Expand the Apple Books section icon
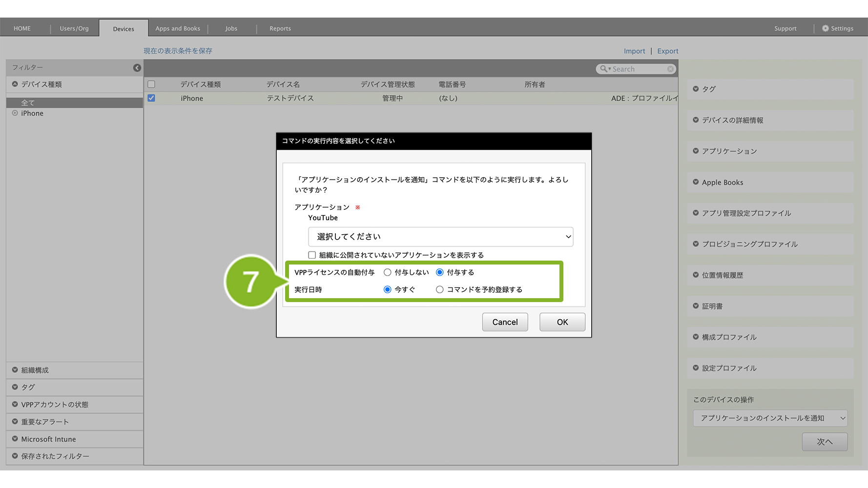This screenshot has height=488, width=868. pyautogui.click(x=696, y=182)
